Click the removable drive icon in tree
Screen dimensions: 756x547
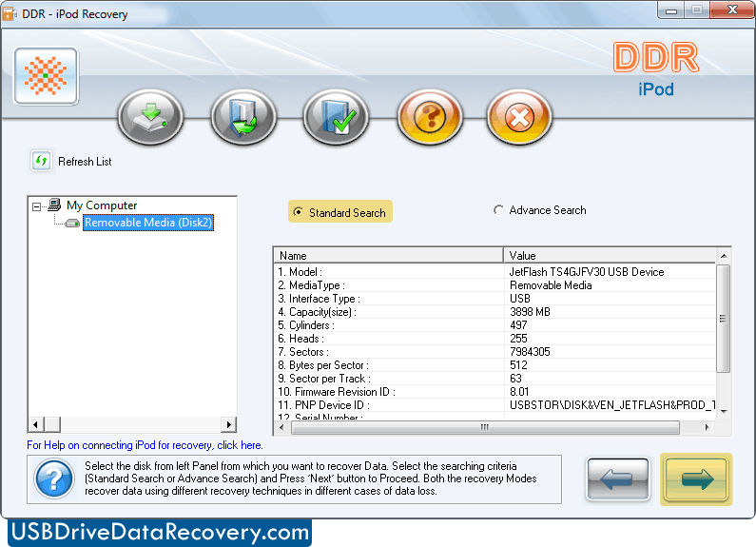coord(72,223)
